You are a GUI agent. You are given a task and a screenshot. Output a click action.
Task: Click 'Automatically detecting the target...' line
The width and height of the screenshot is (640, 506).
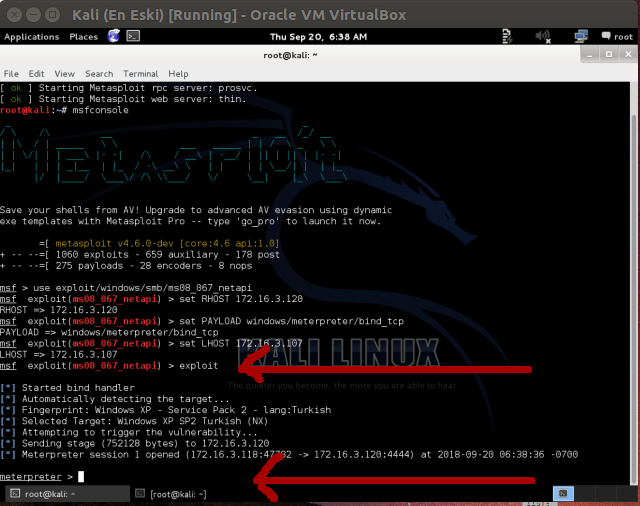coord(114,399)
